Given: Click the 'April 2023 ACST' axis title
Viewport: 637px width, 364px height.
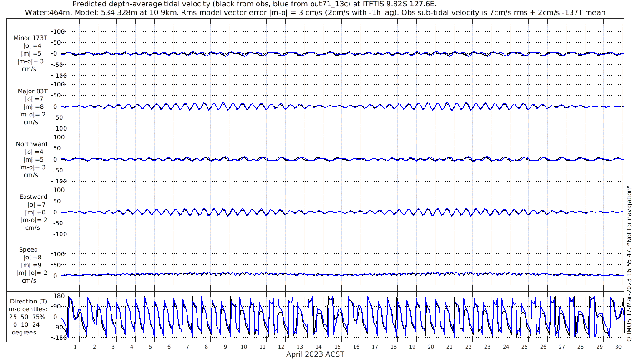Looking at the screenshot, I should (x=315, y=354).
